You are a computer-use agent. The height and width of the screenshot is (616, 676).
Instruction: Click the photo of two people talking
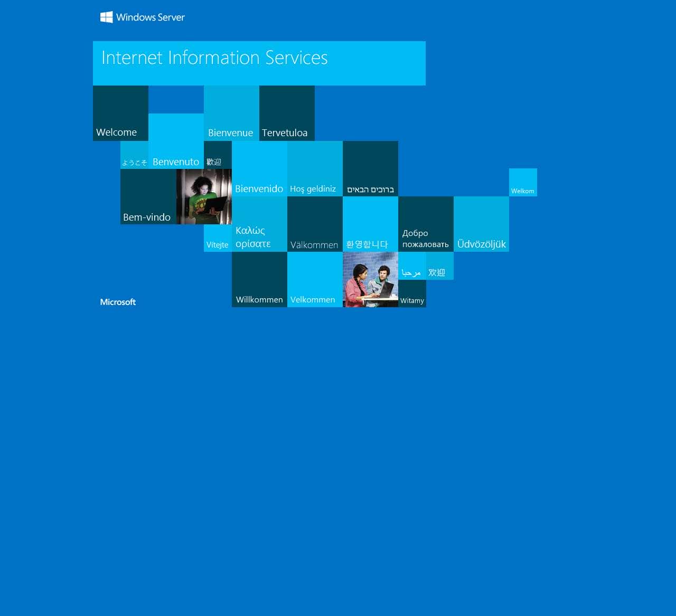(x=371, y=279)
